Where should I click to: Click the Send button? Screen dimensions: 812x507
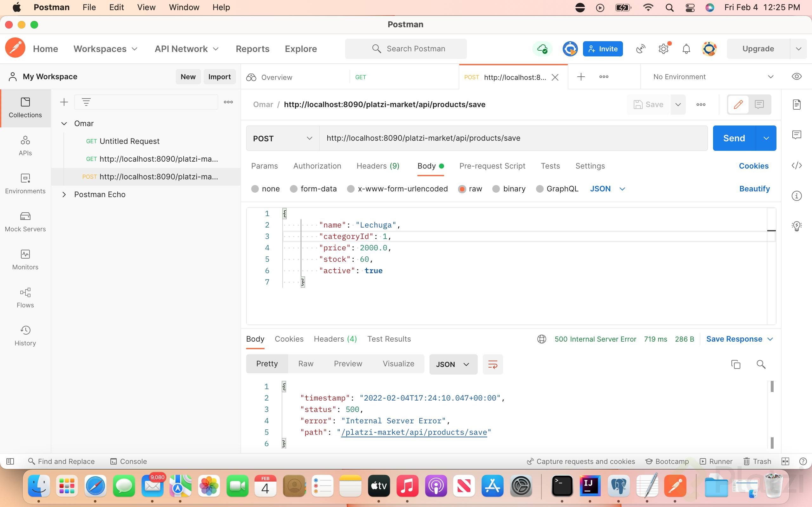(x=734, y=138)
